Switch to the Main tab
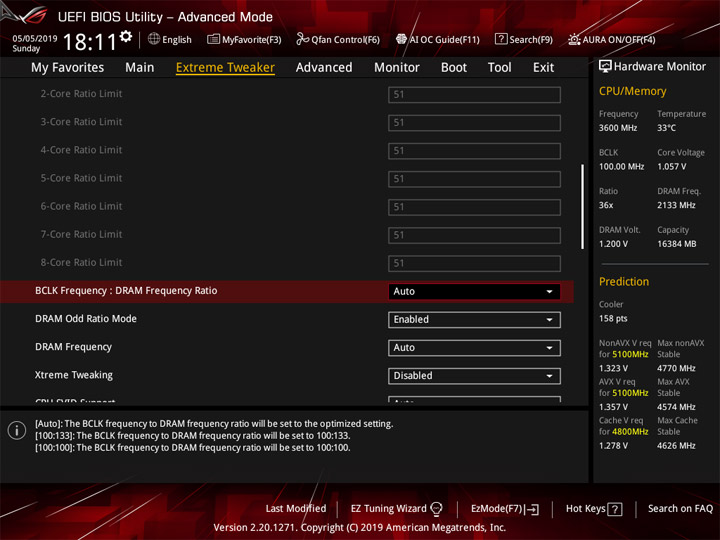The width and height of the screenshot is (720, 540). click(140, 68)
